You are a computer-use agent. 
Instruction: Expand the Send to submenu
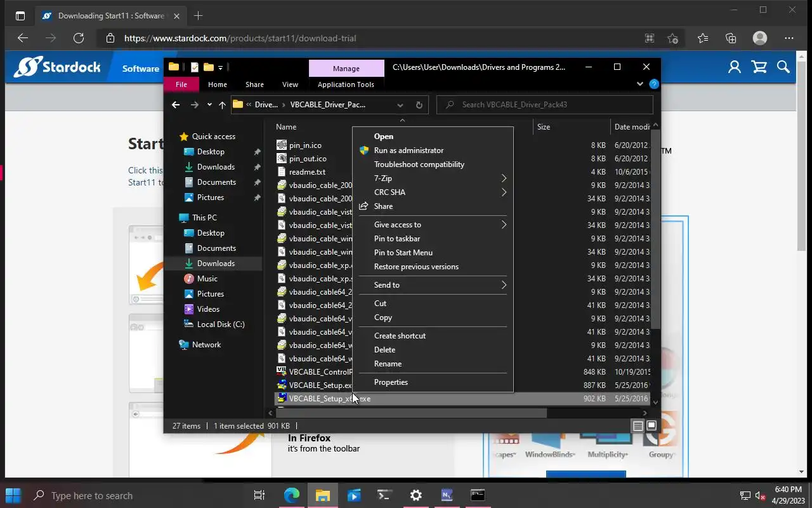pos(433,285)
